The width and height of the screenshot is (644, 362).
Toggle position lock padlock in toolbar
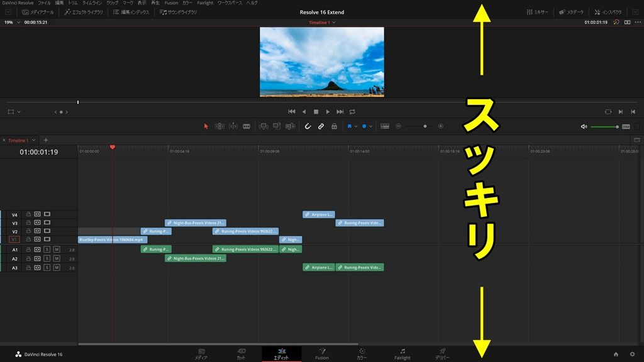[x=335, y=126]
